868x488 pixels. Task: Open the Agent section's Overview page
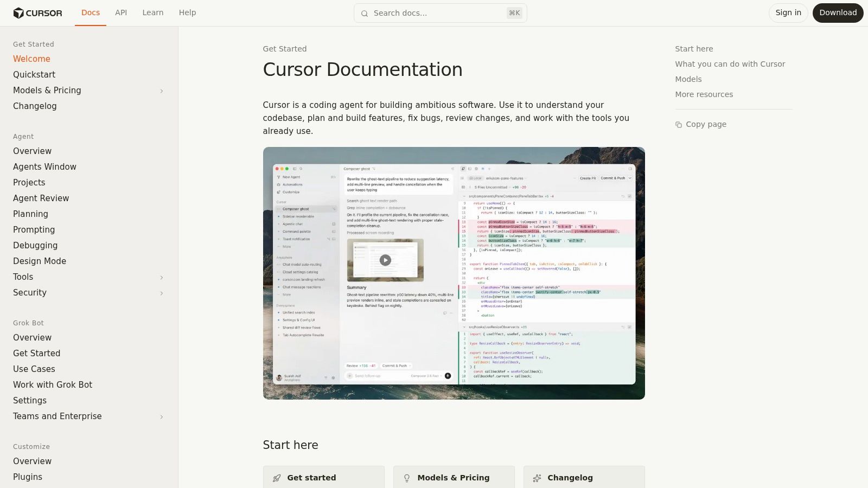click(x=33, y=151)
